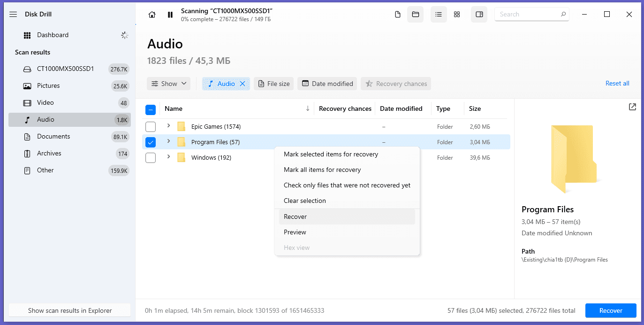The image size is (644, 325).
Task: Open preview in external window icon
Action: tap(632, 107)
